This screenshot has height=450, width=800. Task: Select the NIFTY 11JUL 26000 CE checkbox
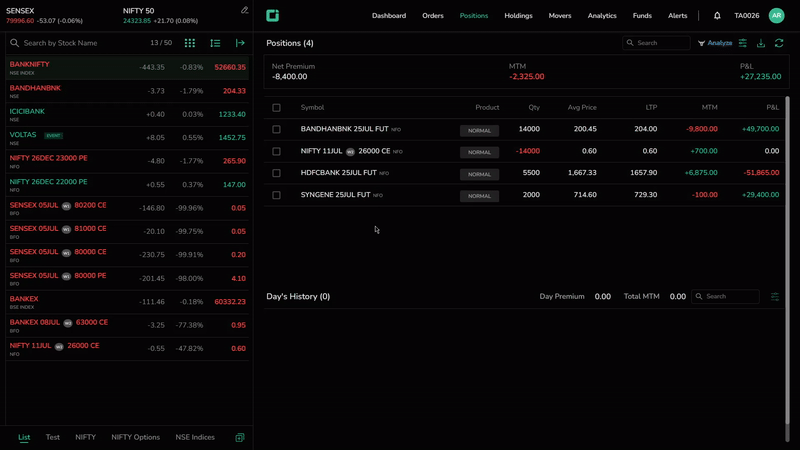point(277,152)
